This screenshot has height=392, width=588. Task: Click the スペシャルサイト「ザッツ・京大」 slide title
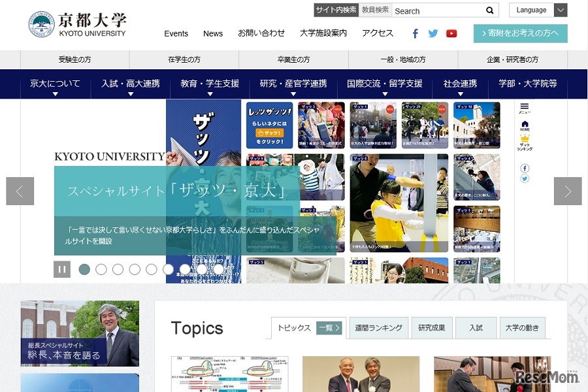176,191
